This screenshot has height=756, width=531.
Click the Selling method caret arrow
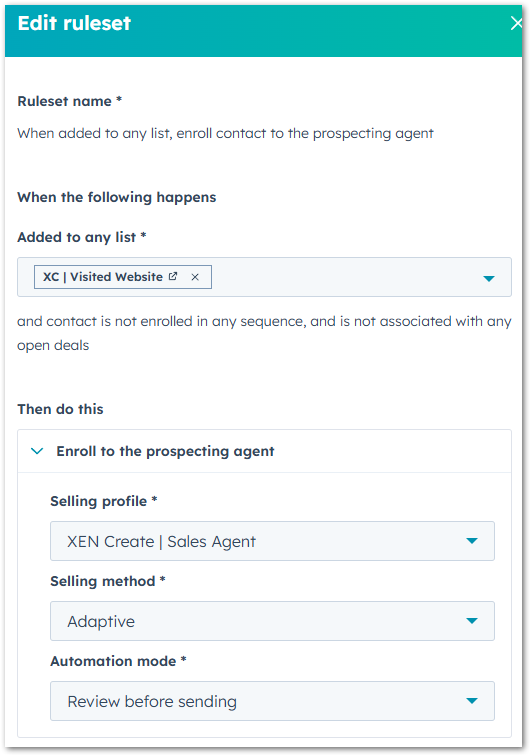pyautogui.click(x=472, y=621)
